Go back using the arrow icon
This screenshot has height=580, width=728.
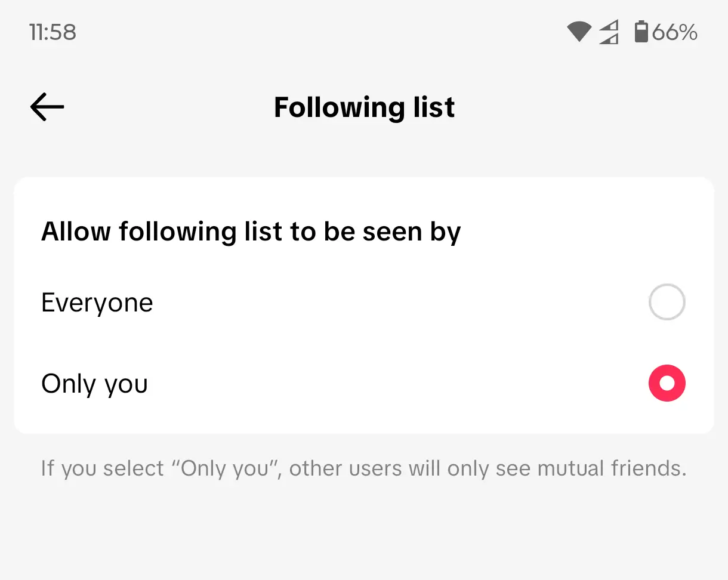point(47,107)
